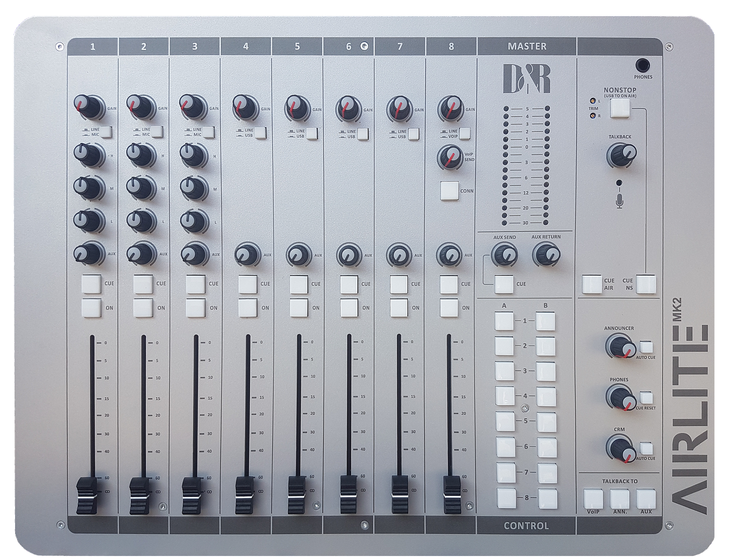Click control button B8
This screenshot has width=736, height=560.
pyautogui.click(x=547, y=498)
